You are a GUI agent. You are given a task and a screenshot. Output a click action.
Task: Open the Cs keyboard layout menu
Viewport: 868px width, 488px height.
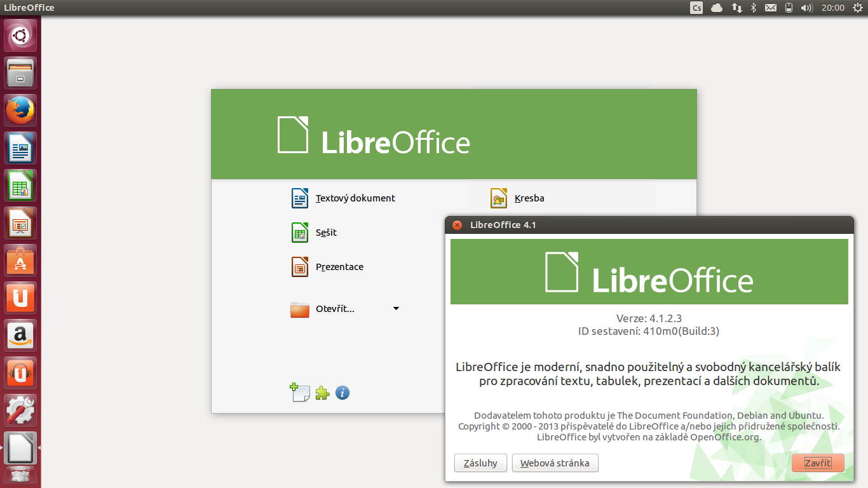click(x=696, y=7)
